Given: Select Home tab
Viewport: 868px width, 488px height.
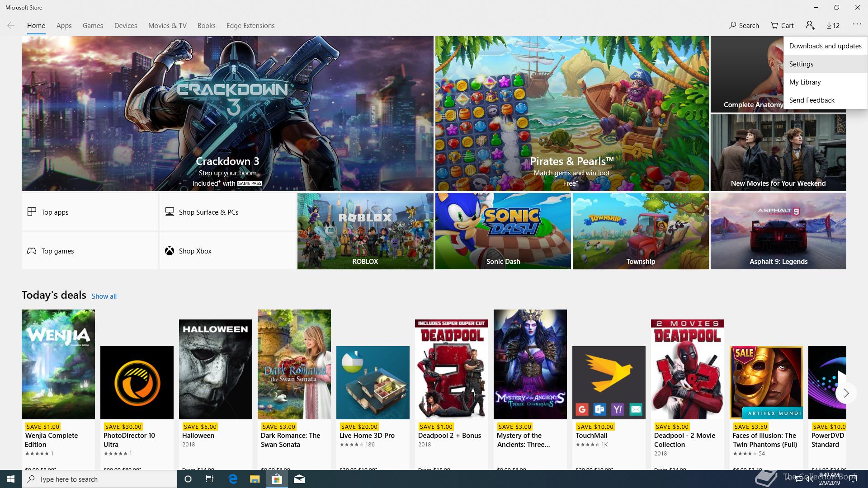Looking at the screenshot, I should 36,26.
